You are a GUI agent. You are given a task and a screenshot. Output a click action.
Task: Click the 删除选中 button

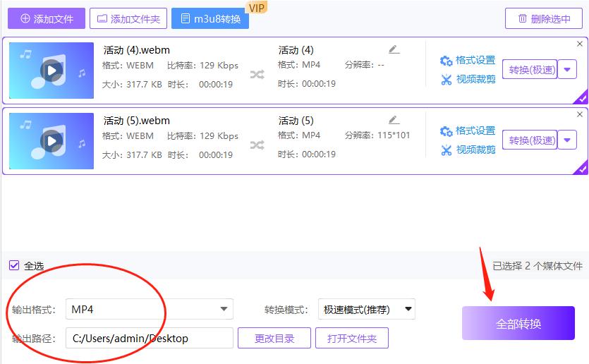click(544, 18)
